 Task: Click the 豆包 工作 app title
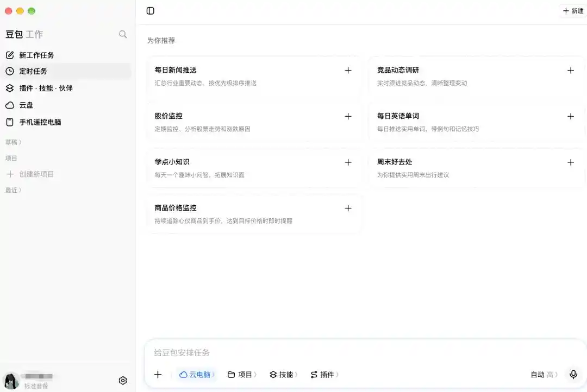pyautogui.click(x=24, y=34)
